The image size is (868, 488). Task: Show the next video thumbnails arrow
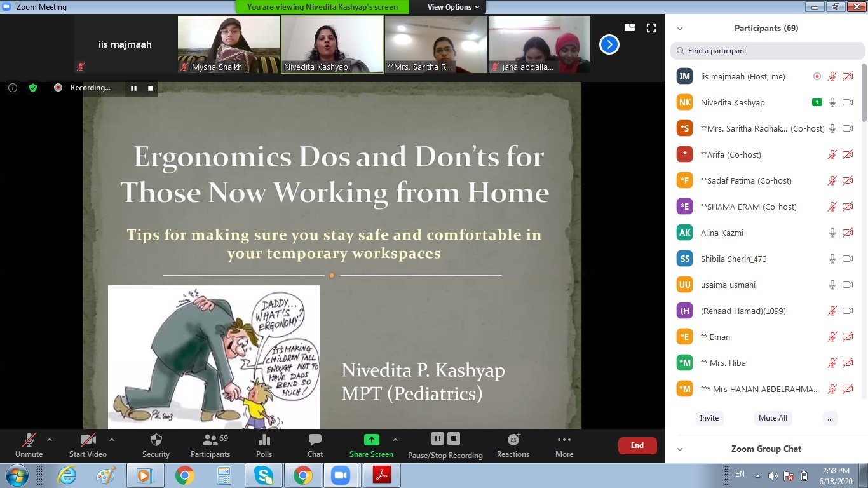pos(609,44)
